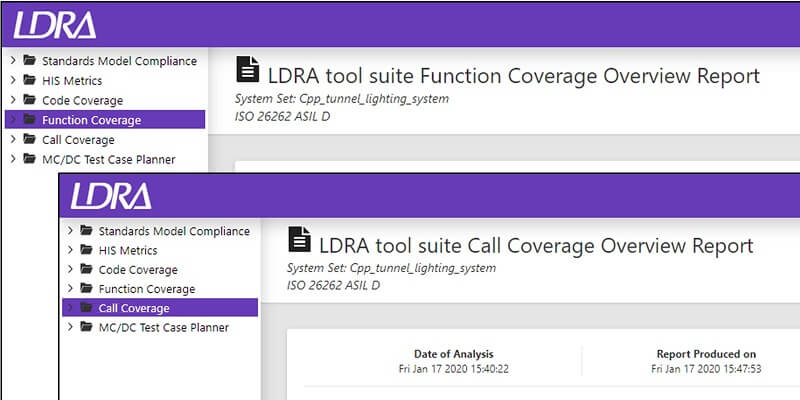Select Code Coverage in front window tree
This screenshot has width=800, height=400.
coord(138,270)
